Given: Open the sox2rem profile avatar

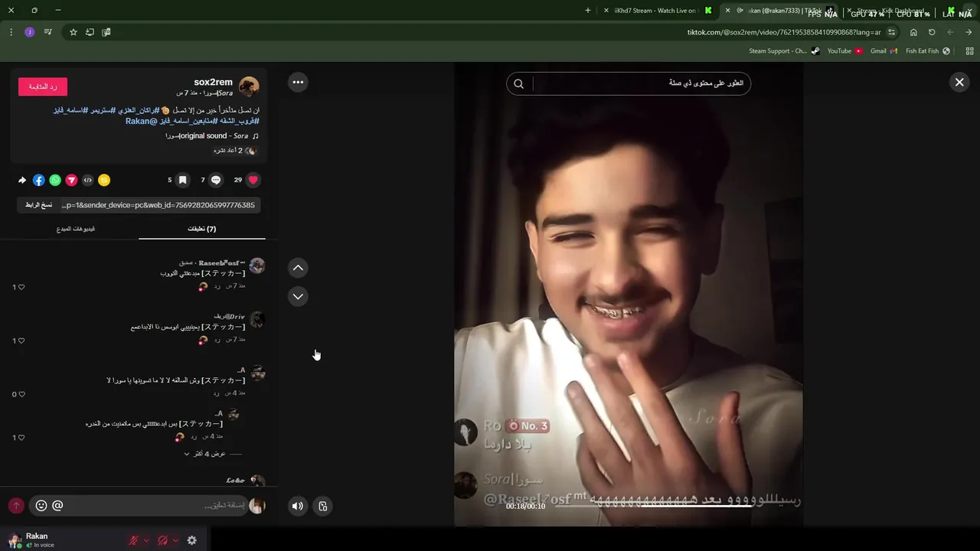Looking at the screenshot, I should click(x=249, y=86).
